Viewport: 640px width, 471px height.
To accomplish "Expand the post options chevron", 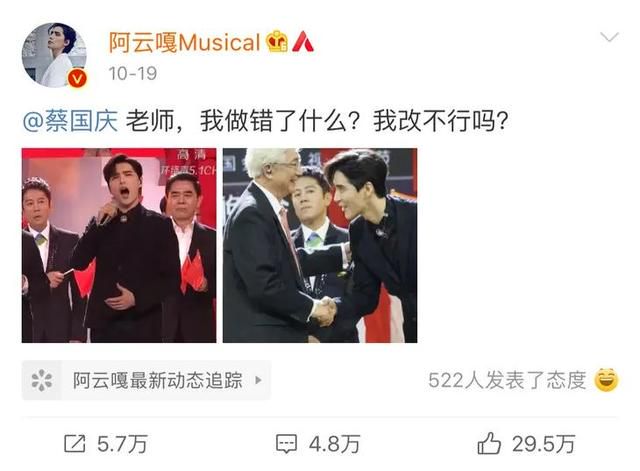I will (609, 38).
